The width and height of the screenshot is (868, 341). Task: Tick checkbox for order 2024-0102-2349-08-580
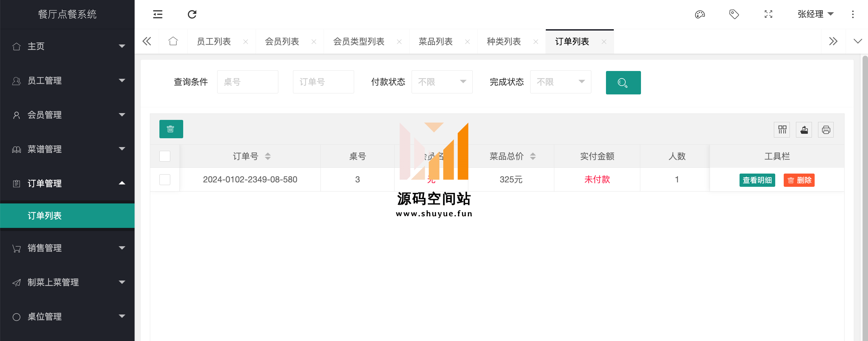tap(165, 180)
